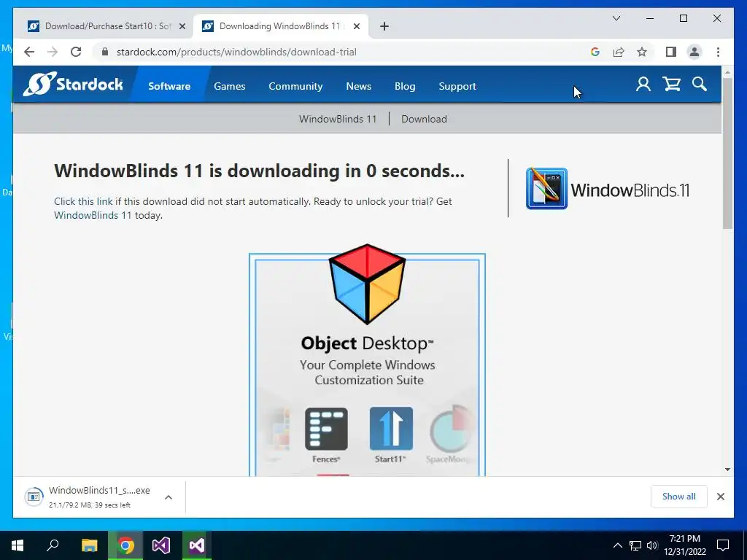The height and width of the screenshot is (560, 747).
Task: Close the downloads bar
Action: click(720, 497)
